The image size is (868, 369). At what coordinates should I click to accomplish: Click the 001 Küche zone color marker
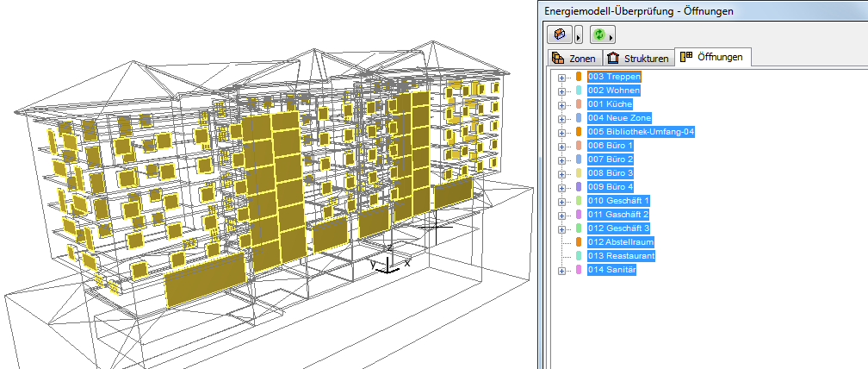point(579,104)
